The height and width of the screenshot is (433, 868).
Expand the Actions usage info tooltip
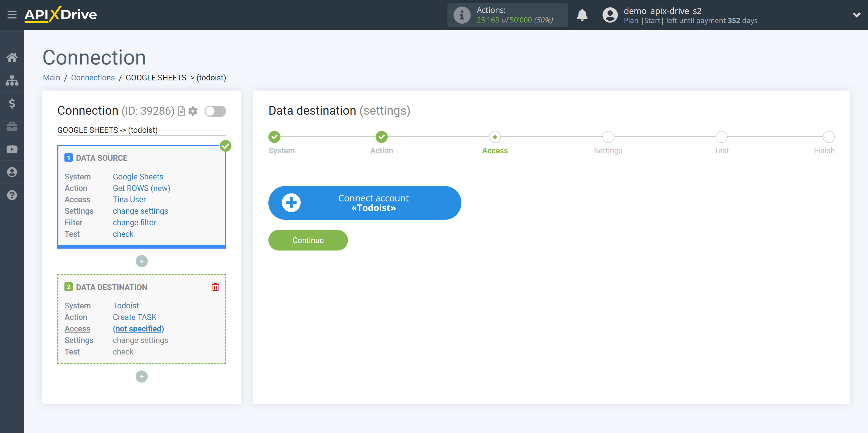click(x=462, y=14)
